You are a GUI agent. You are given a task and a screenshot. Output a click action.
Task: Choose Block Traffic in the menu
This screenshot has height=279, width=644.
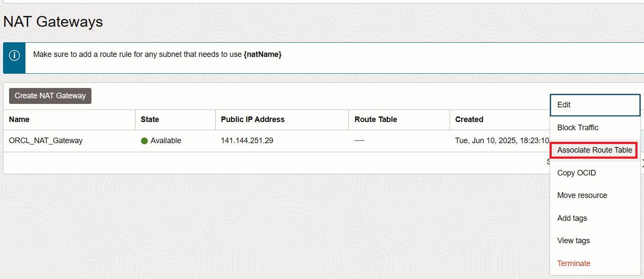click(x=595, y=128)
